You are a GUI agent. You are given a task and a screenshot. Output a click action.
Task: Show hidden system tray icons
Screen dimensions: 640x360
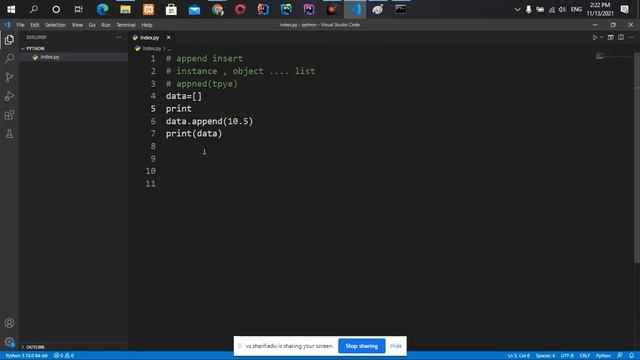pos(517,9)
